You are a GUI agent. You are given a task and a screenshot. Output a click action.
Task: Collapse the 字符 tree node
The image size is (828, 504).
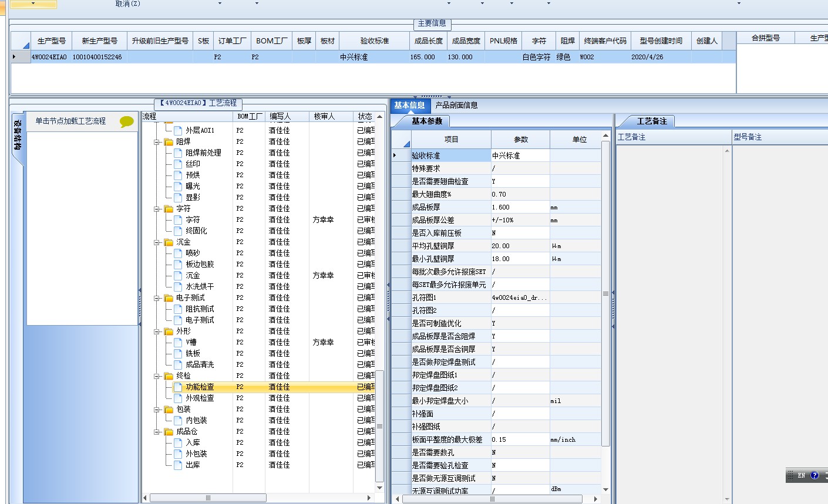coord(157,209)
